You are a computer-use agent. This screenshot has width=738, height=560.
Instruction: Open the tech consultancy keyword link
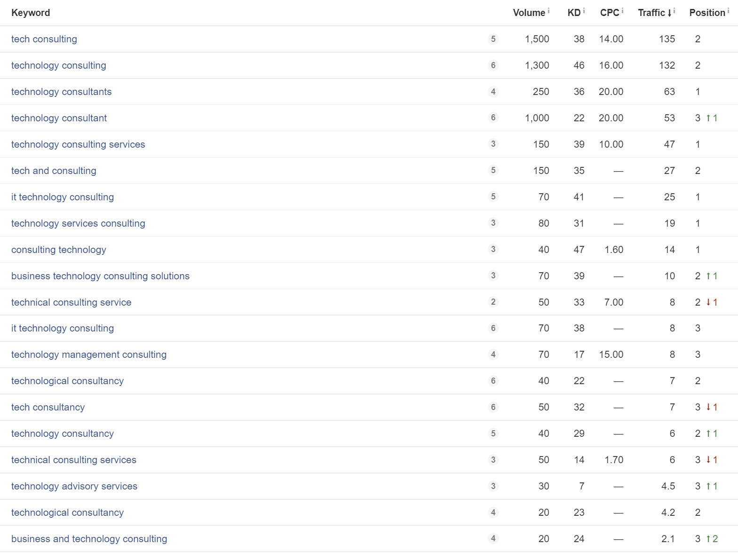(x=48, y=407)
